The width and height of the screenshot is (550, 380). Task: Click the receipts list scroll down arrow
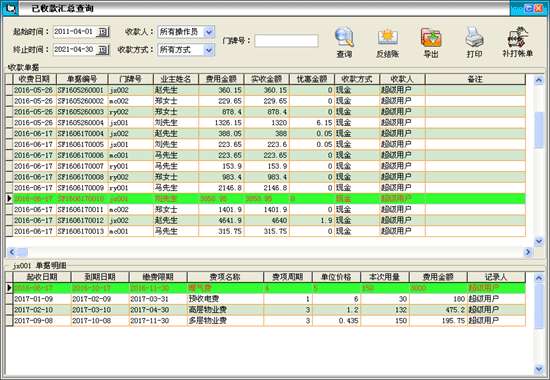click(x=539, y=241)
